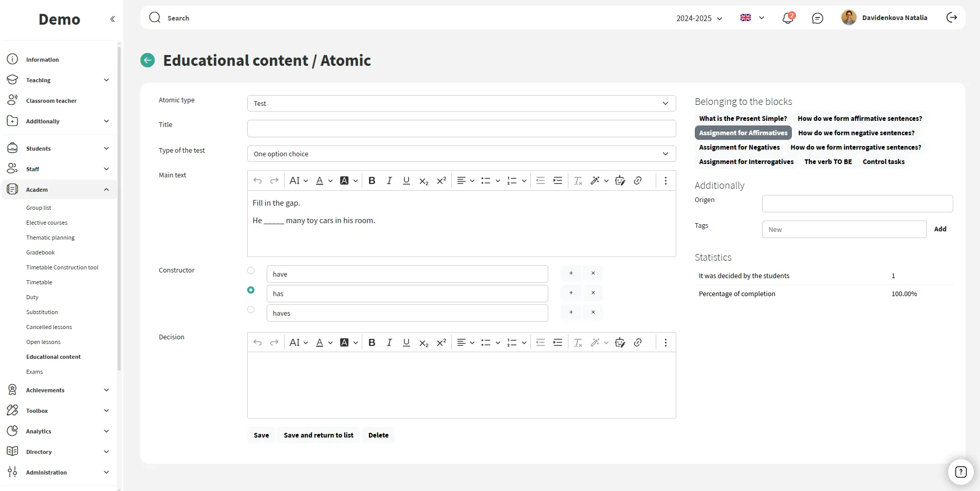Click the green back arrow icon
980x491 pixels.
click(147, 61)
